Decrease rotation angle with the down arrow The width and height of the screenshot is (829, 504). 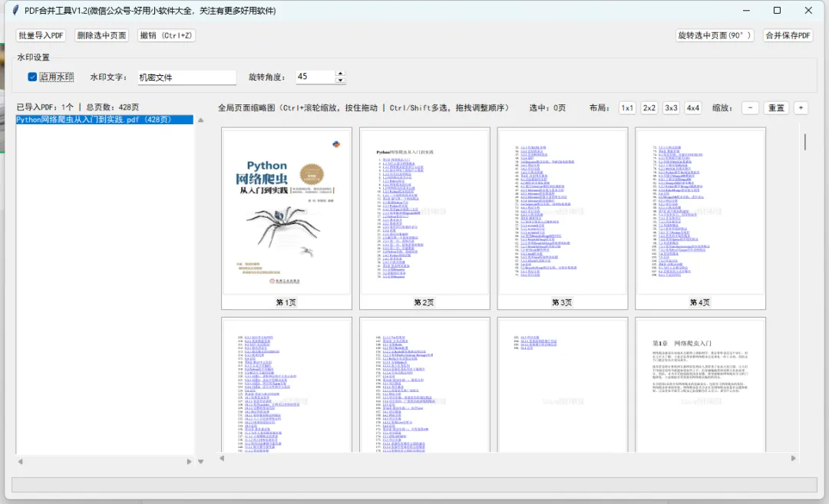(341, 81)
